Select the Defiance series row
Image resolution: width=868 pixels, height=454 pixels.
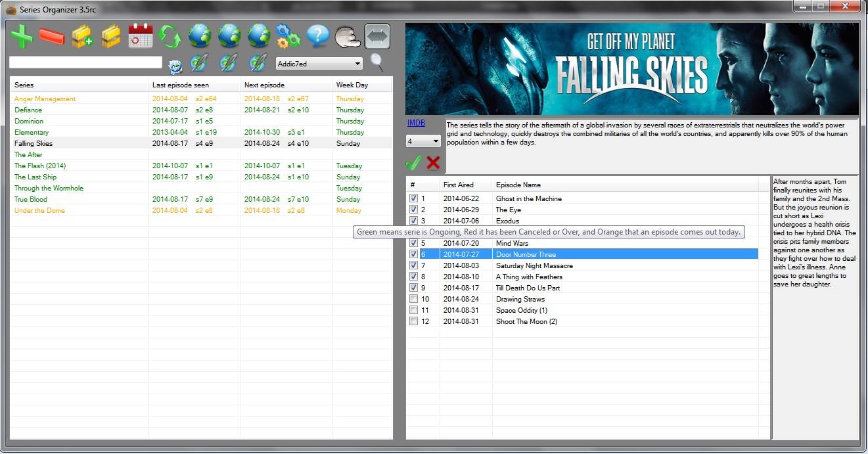201,110
